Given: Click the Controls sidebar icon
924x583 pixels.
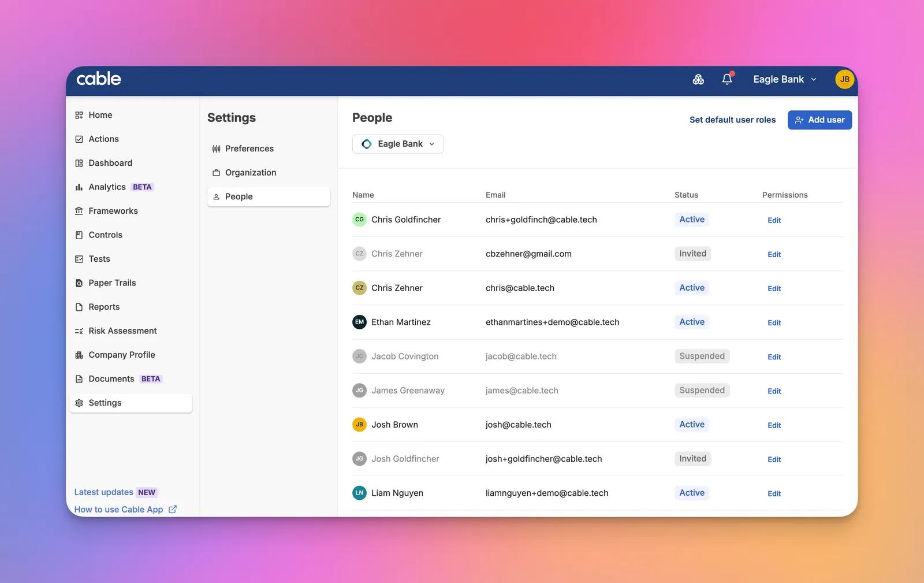Looking at the screenshot, I should 79,235.
